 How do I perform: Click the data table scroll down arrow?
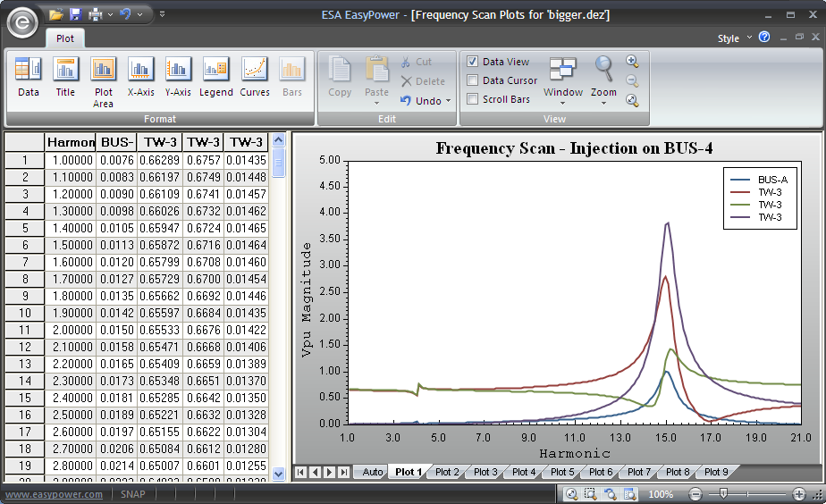[279, 474]
